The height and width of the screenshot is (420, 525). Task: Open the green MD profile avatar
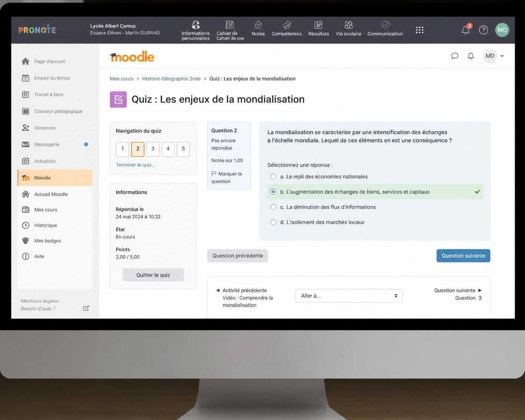[502, 30]
